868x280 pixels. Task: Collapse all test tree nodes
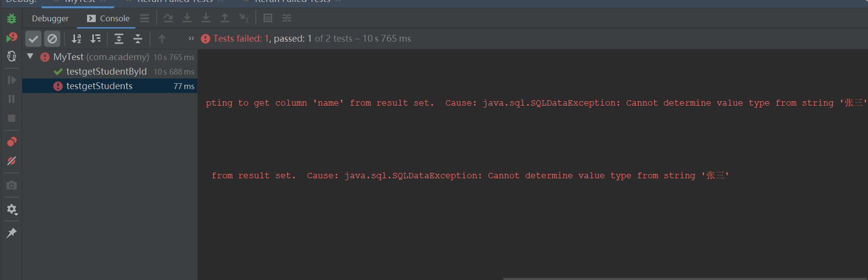coord(138,39)
